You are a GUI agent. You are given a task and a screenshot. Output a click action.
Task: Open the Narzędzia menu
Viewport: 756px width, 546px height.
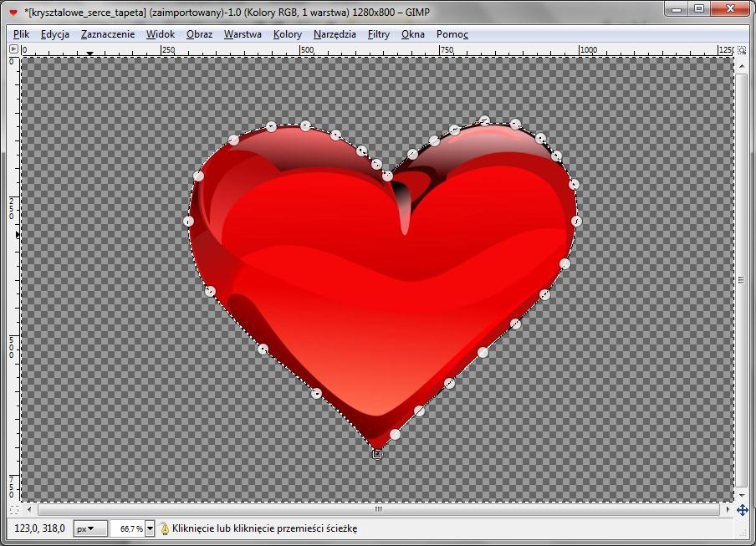pyautogui.click(x=335, y=34)
